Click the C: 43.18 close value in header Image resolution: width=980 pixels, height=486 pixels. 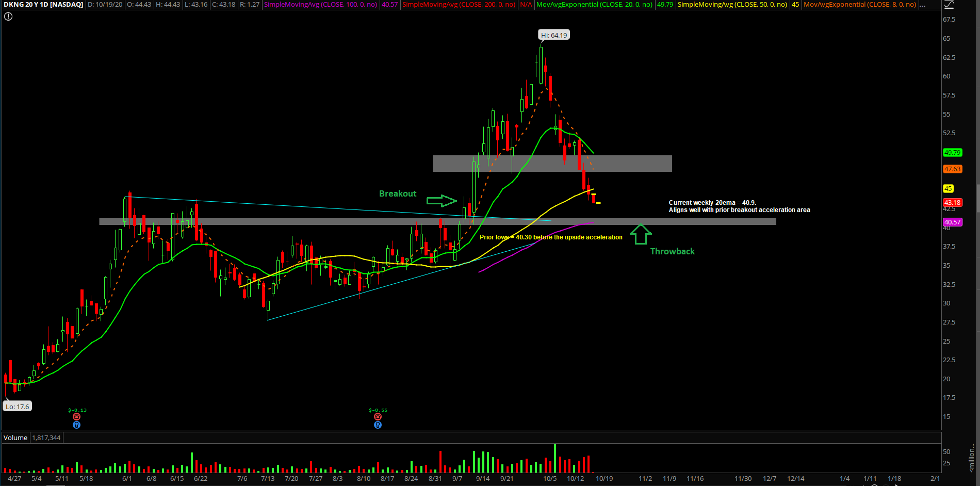point(223,5)
